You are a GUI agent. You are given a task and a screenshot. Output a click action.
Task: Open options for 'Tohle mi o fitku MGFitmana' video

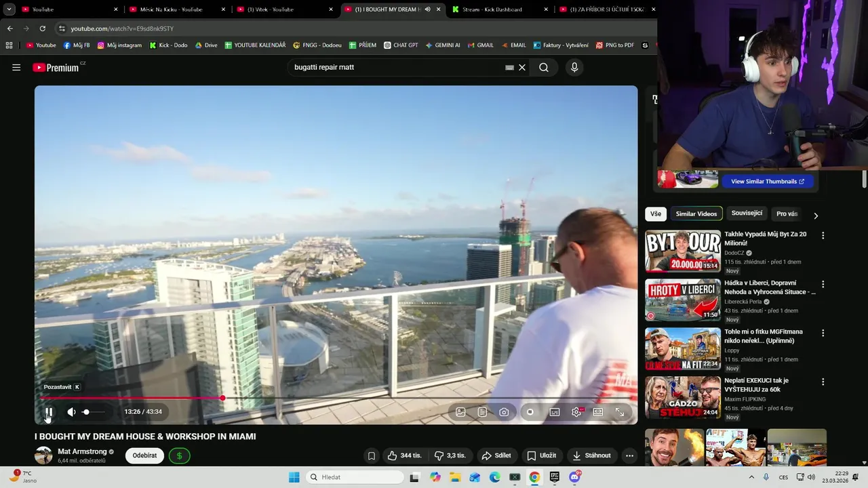(823, 333)
